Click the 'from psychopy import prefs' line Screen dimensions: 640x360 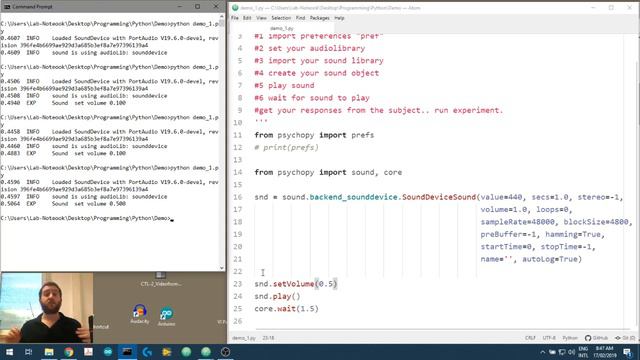314,135
